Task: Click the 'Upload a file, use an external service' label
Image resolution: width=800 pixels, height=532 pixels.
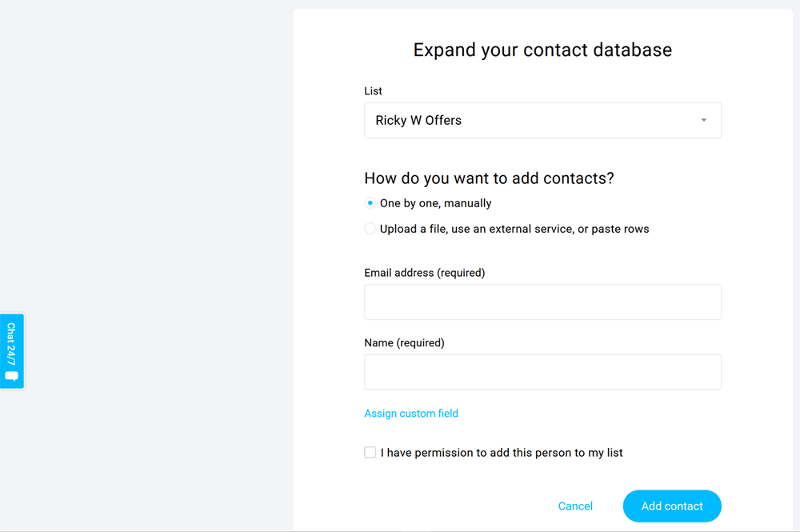Action: 514,229
